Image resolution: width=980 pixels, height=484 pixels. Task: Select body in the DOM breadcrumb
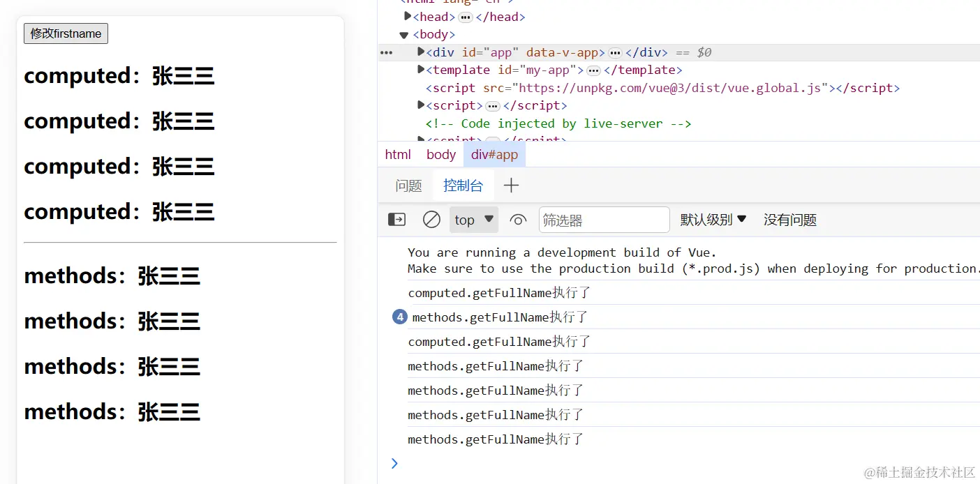pos(440,154)
